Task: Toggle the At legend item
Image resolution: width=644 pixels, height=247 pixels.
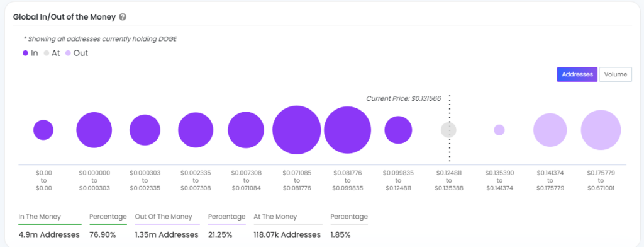Action: (x=52, y=53)
